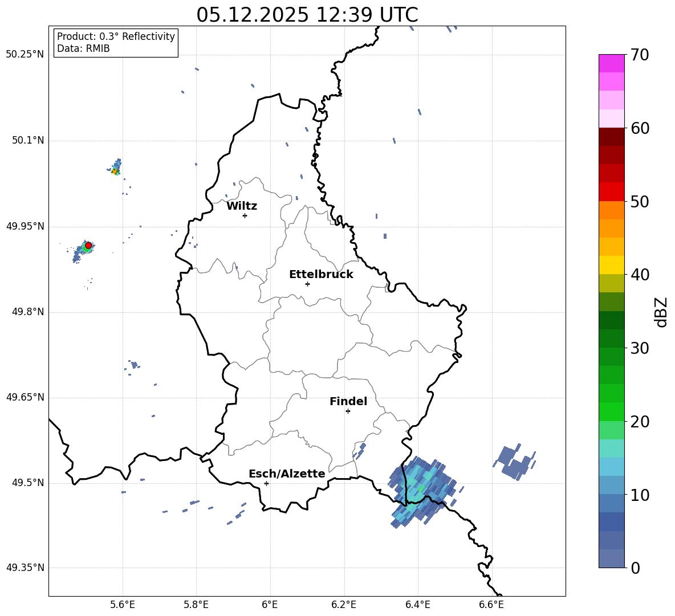The image size is (675, 616).
Task: Click the 49.95°N latitude label
Action: [x=25, y=226]
